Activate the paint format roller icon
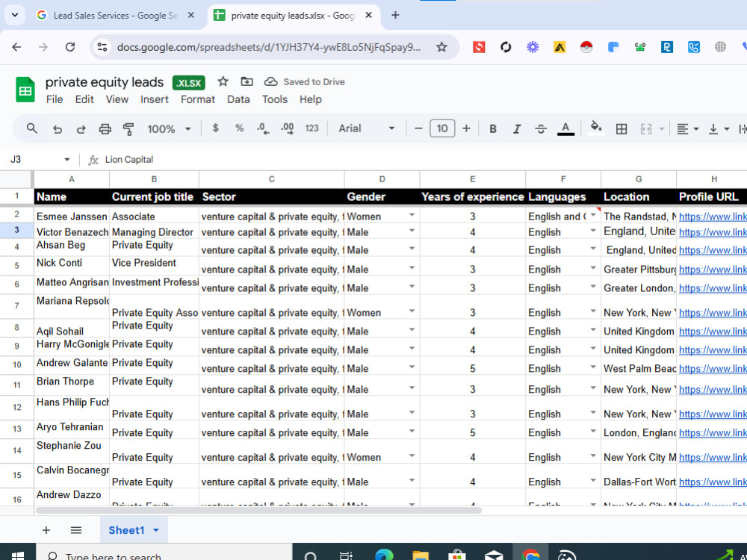This screenshot has width=747, height=560. tap(128, 128)
